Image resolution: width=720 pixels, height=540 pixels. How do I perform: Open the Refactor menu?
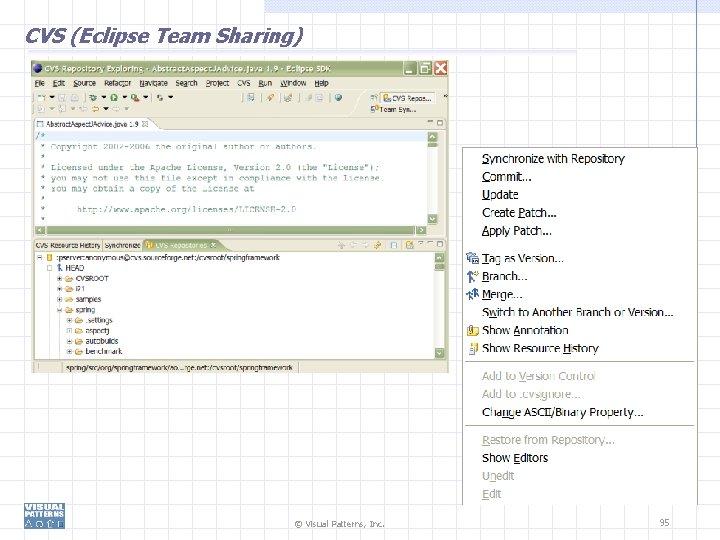[x=118, y=83]
